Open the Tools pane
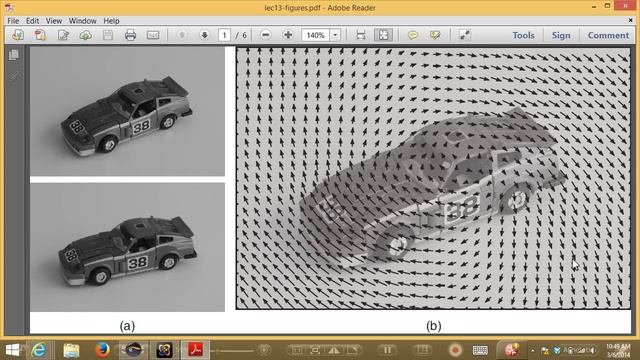The image size is (640, 360). [x=523, y=36]
